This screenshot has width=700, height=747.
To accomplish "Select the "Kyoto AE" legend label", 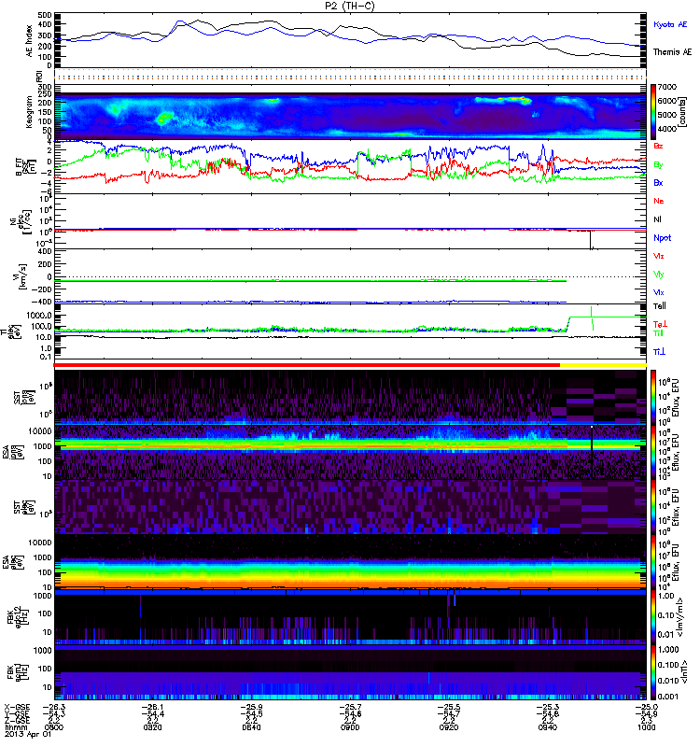I will 670,24.
